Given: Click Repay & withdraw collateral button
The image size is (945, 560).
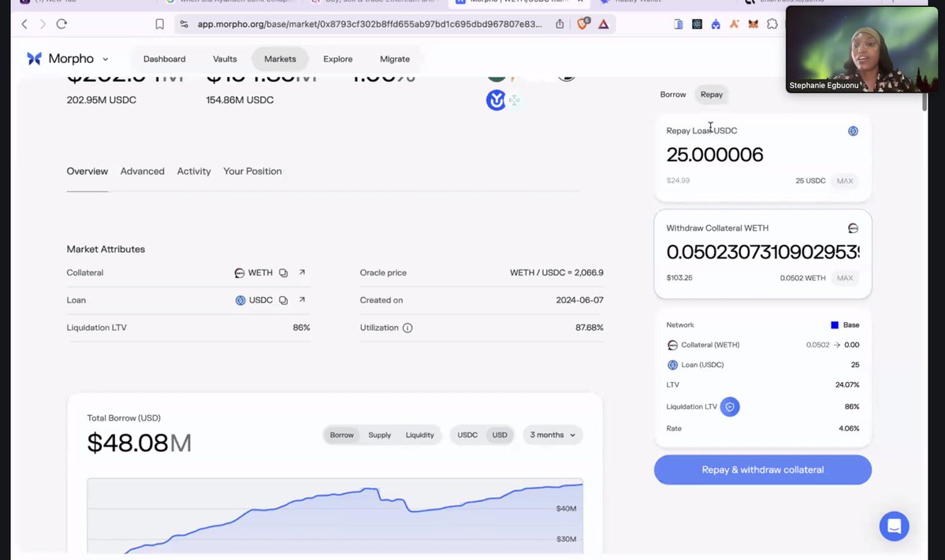Looking at the screenshot, I should (x=762, y=469).
